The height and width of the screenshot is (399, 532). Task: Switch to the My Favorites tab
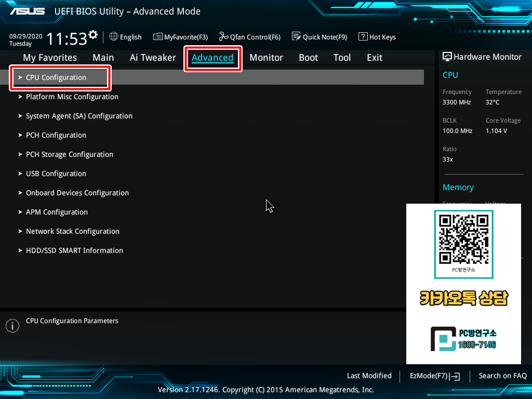(x=50, y=58)
